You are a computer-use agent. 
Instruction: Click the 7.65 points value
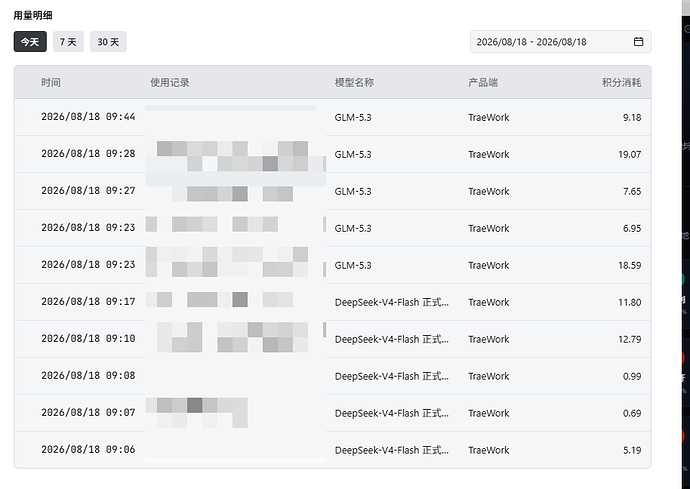coord(632,191)
